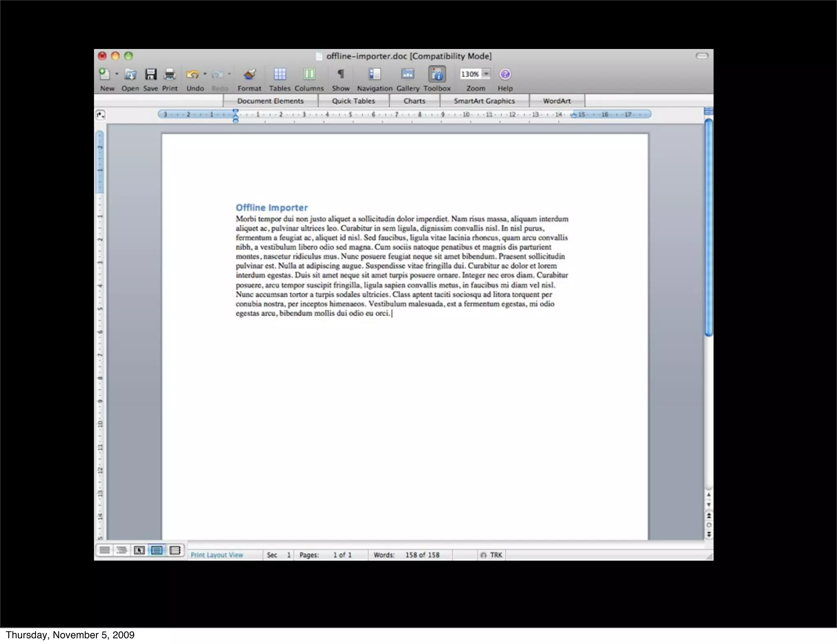Switch to Outline view button
Screen dimensions: 837x644
[x=122, y=550]
